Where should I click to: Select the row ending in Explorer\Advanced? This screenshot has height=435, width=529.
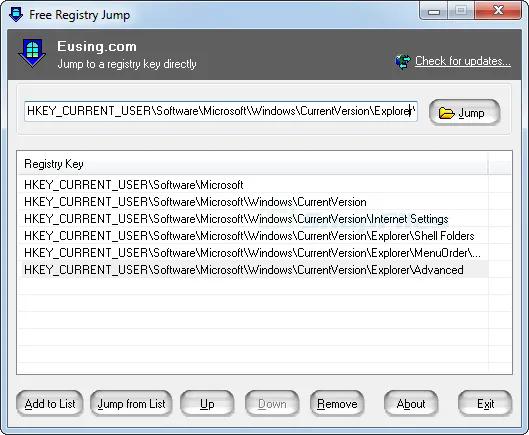[x=253, y=270]
